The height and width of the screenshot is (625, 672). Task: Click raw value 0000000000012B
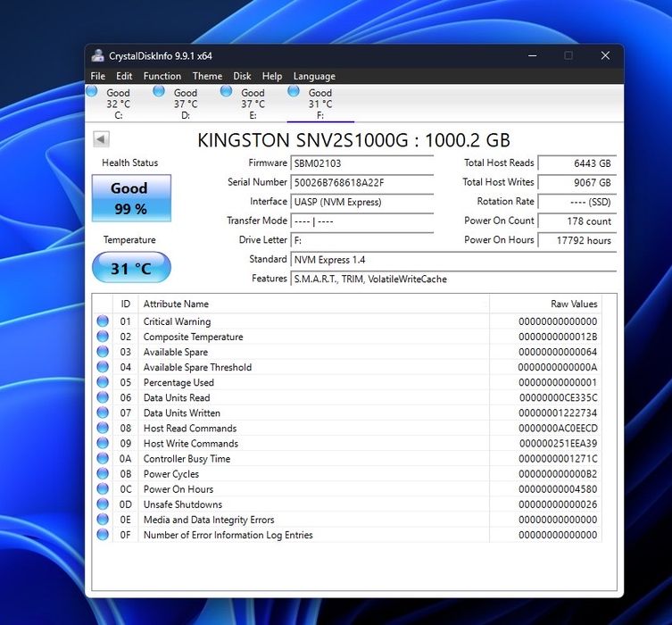point(558,337)
